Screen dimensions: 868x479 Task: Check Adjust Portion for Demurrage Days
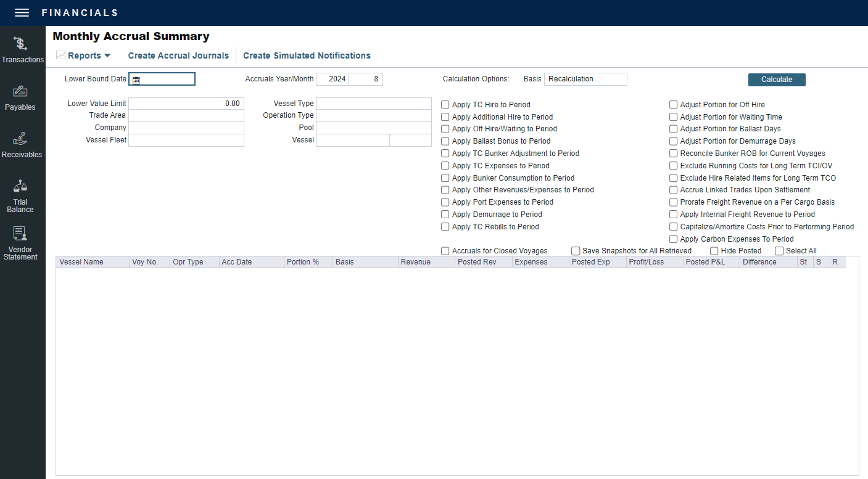tap(674, 141)
